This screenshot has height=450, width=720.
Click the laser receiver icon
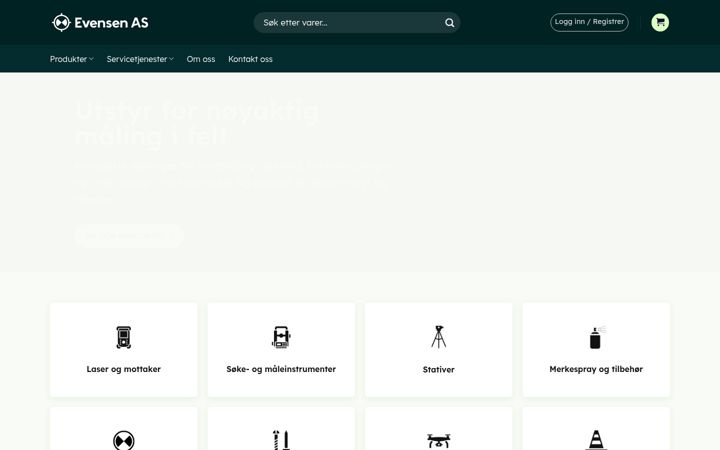[124, 337]
